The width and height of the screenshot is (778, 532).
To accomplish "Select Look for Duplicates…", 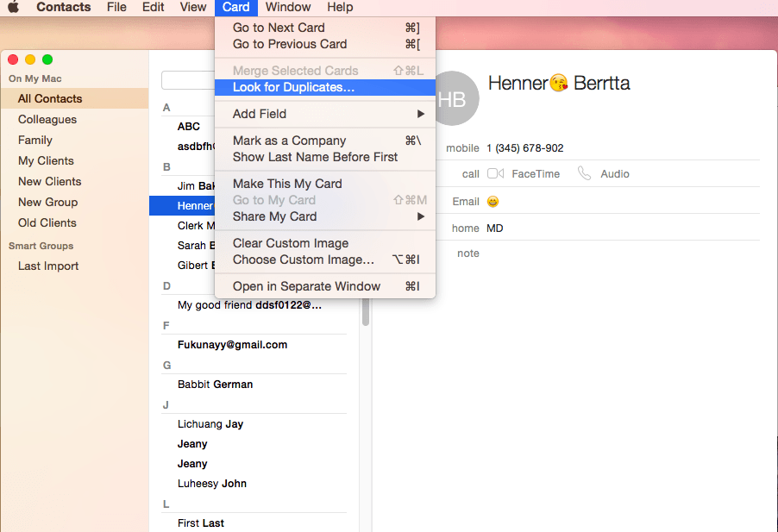I will (325, 87).
